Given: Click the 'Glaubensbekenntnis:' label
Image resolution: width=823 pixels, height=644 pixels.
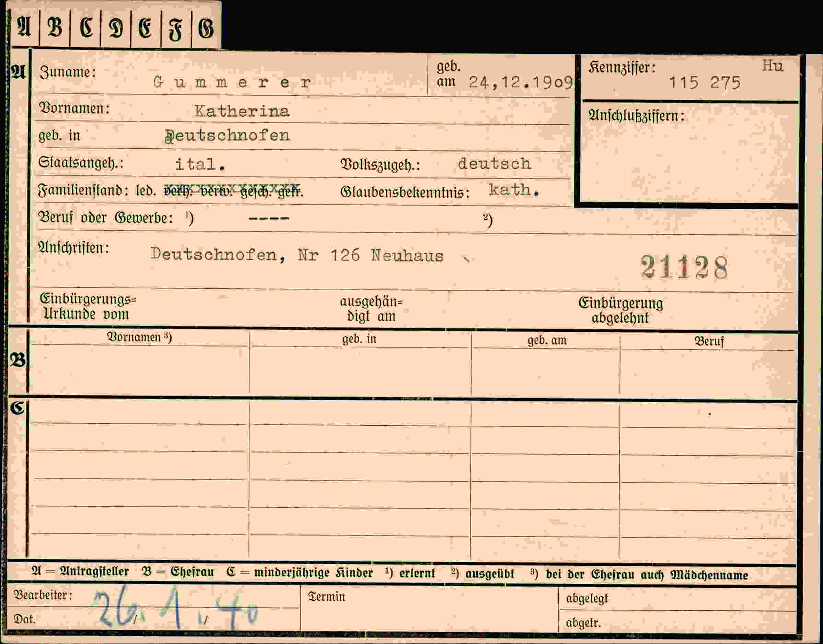Looking at the screenshot, I should [405, 192].
